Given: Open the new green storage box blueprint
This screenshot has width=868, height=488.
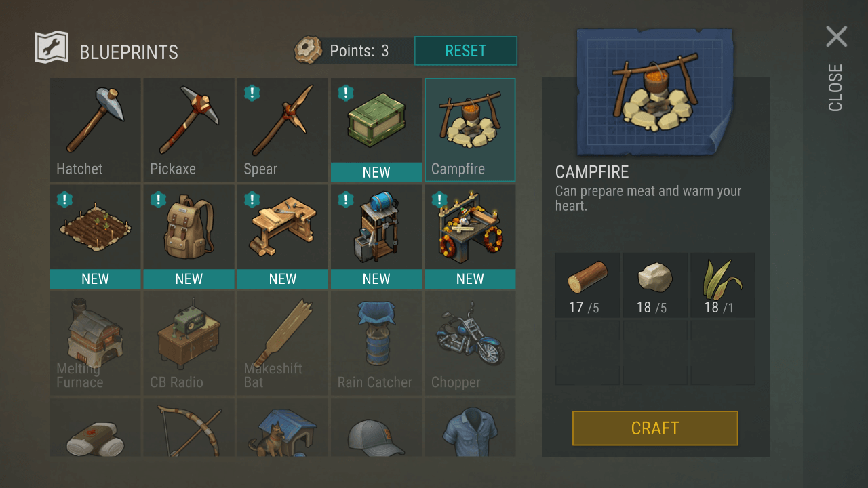Looking at the screenshot, I should tap(376, 130).
